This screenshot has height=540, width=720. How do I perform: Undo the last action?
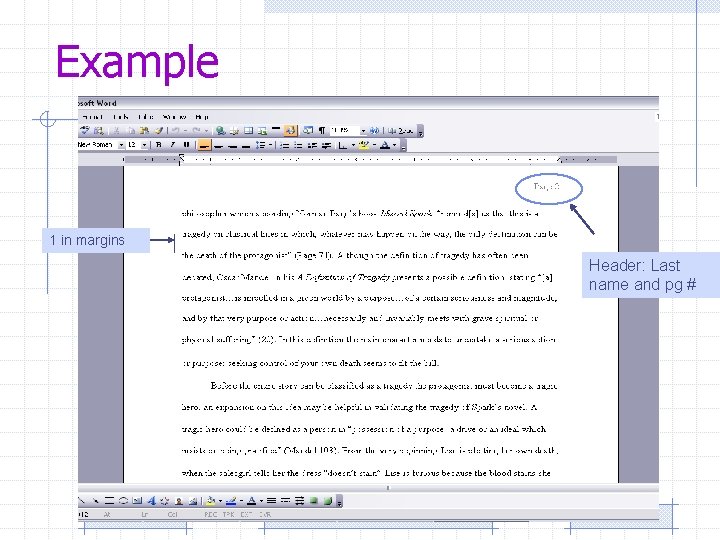[175, 130]
